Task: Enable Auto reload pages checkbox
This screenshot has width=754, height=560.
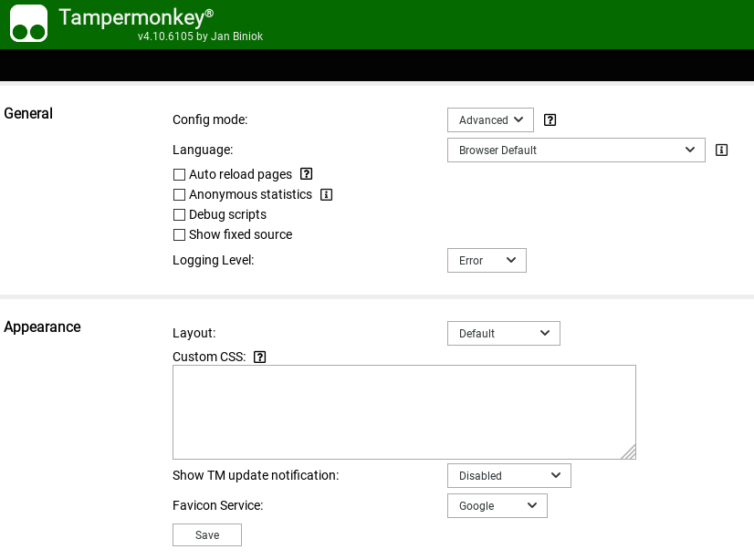Action: (x=179, y=174)
